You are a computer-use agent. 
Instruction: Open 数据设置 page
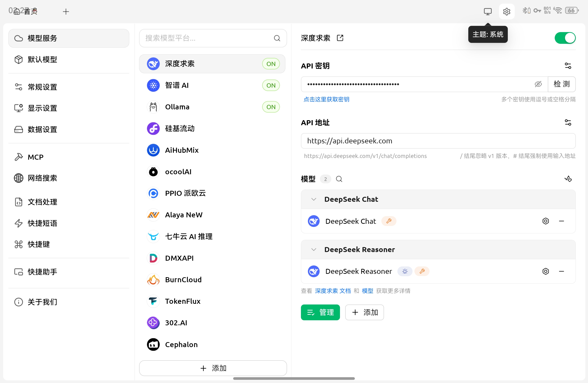pos(69,129)
